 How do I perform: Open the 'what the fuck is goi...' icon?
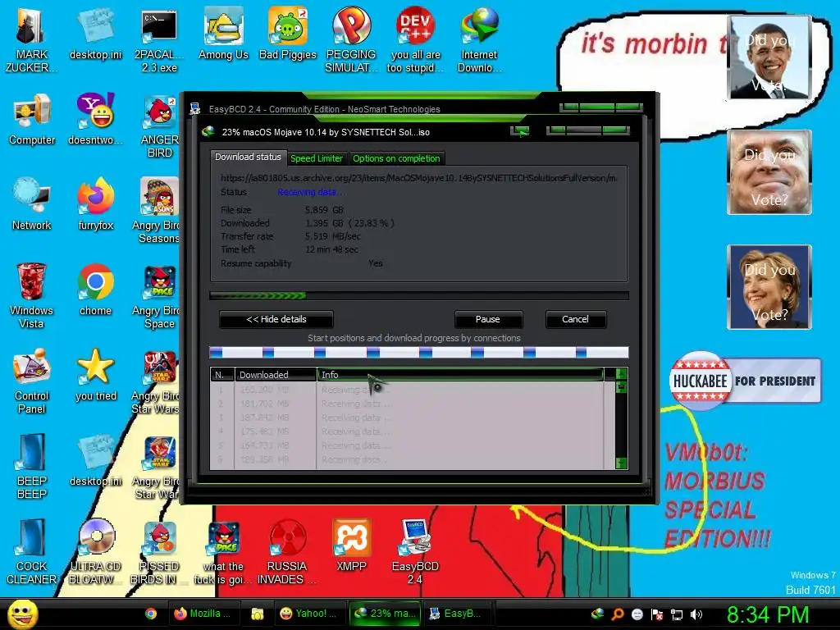[x=223, y=552]
